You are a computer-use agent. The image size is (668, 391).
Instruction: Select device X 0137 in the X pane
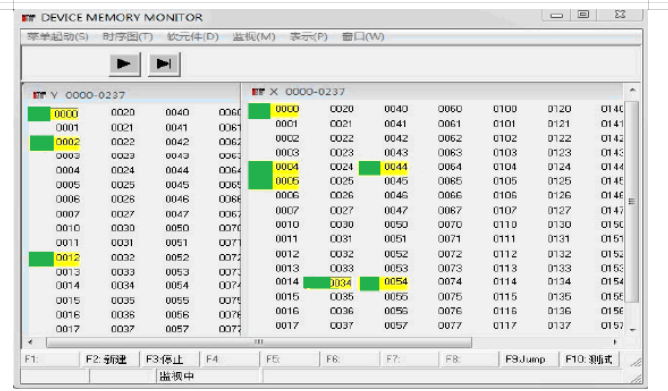tap(559, 325)
